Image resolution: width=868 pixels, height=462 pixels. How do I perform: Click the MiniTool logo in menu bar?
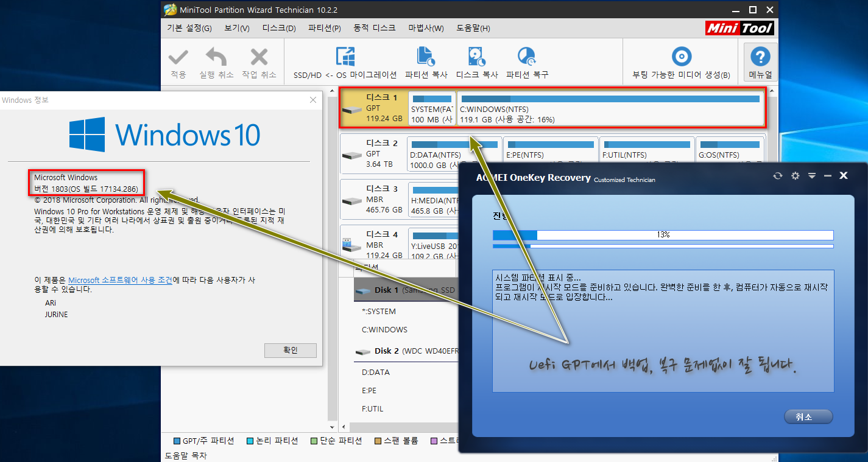pos(740,28)
